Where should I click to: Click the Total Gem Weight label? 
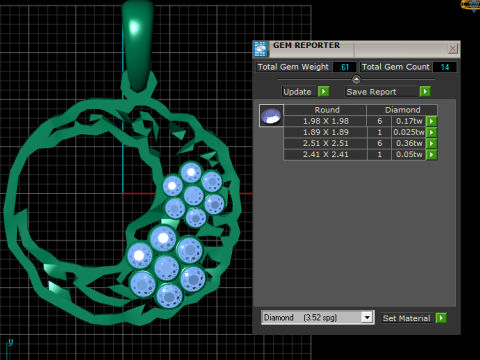(293, 67)
